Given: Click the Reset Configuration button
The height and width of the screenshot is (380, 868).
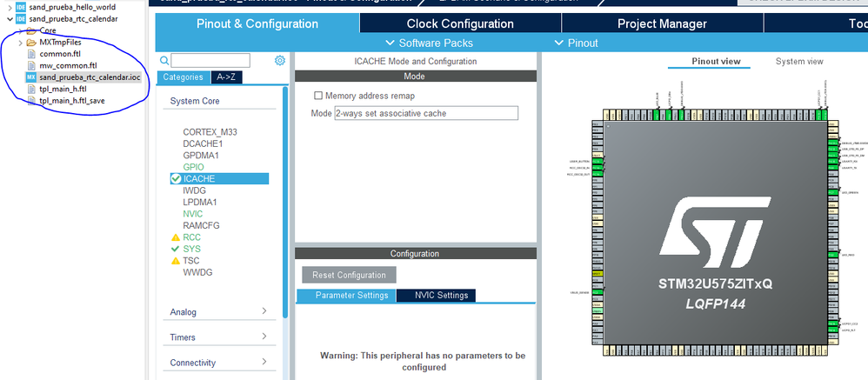Looking at the screenshot, I should click(x=349, y=275).
